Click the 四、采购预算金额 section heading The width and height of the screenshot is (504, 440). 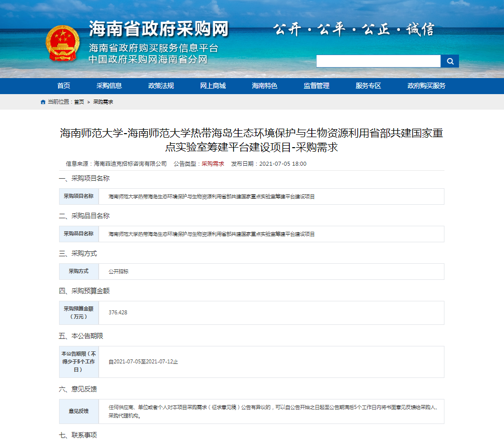[84, 291]
